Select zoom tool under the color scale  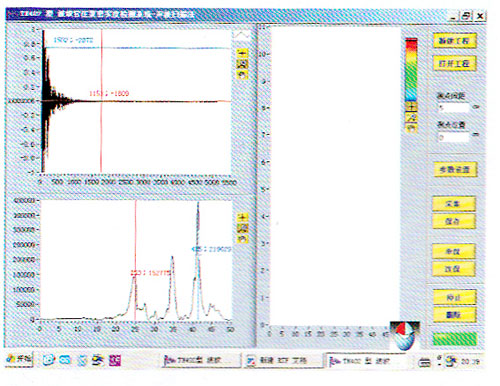[412, 117]
